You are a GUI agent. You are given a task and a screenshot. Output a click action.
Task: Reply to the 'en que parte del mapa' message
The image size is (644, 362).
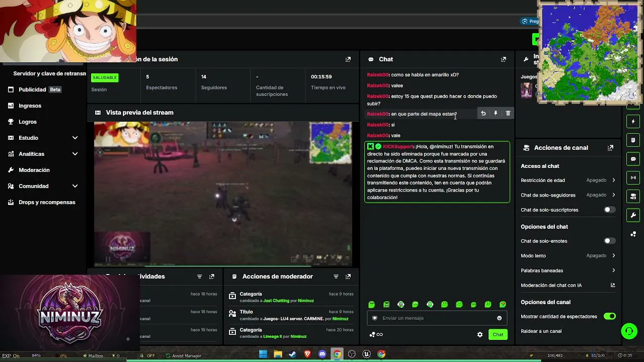483,114
